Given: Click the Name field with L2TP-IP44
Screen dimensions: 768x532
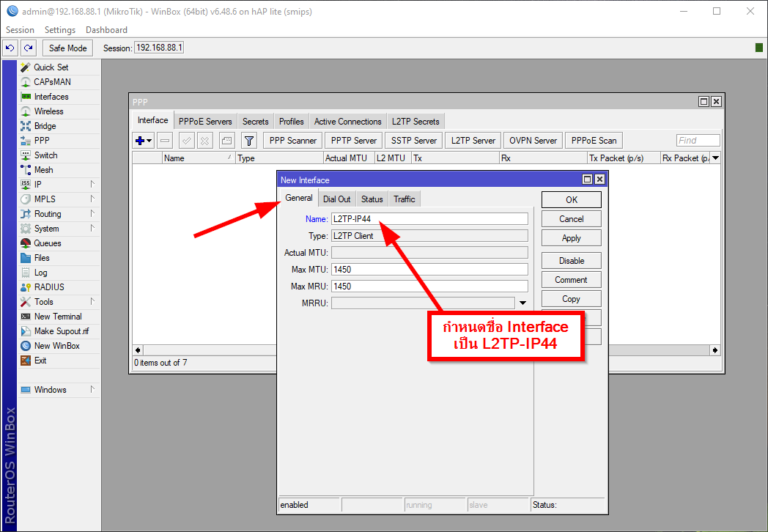Looking at the screenshot, I should click(429, 219).
